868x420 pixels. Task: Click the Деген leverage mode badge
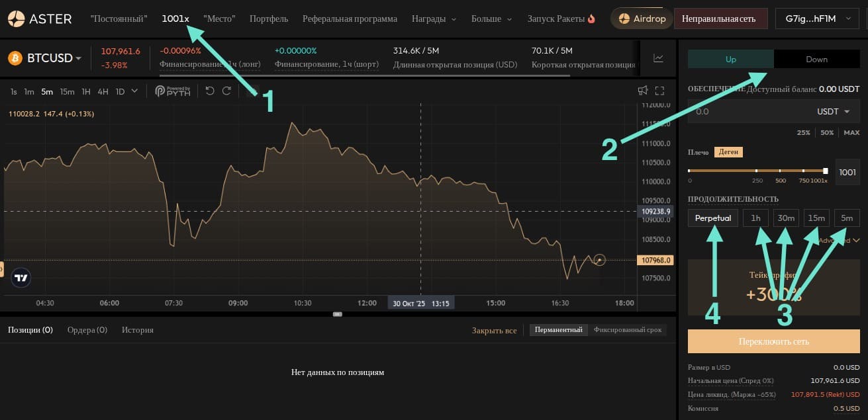click(x=728, y=152)
